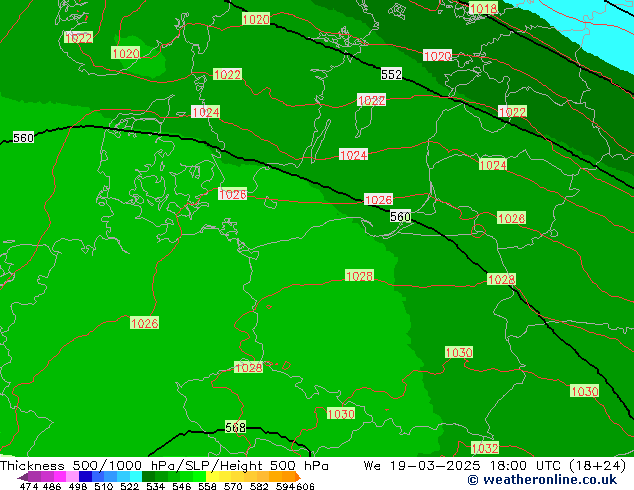This screenshot has width=634, height=490.
Task: Click the 1024 label directly above a 1028 label
Action: [x=492, y=165]
